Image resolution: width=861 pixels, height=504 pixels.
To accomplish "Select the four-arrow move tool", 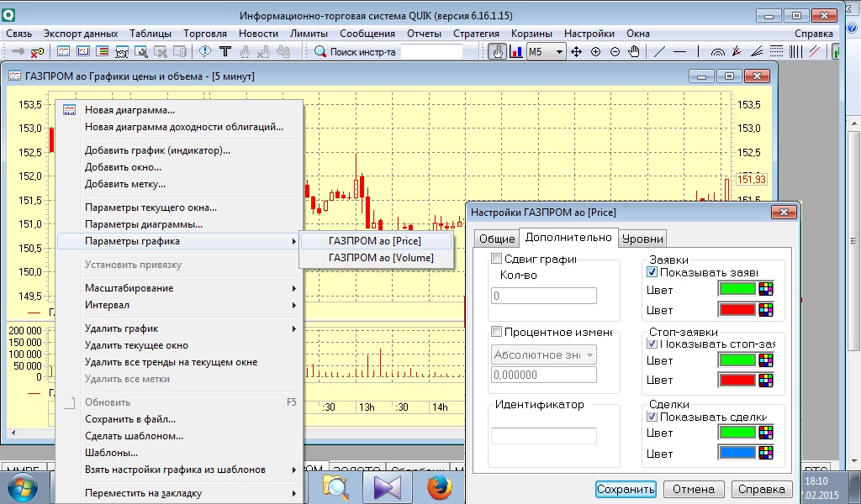I will (x=576, y=51).
